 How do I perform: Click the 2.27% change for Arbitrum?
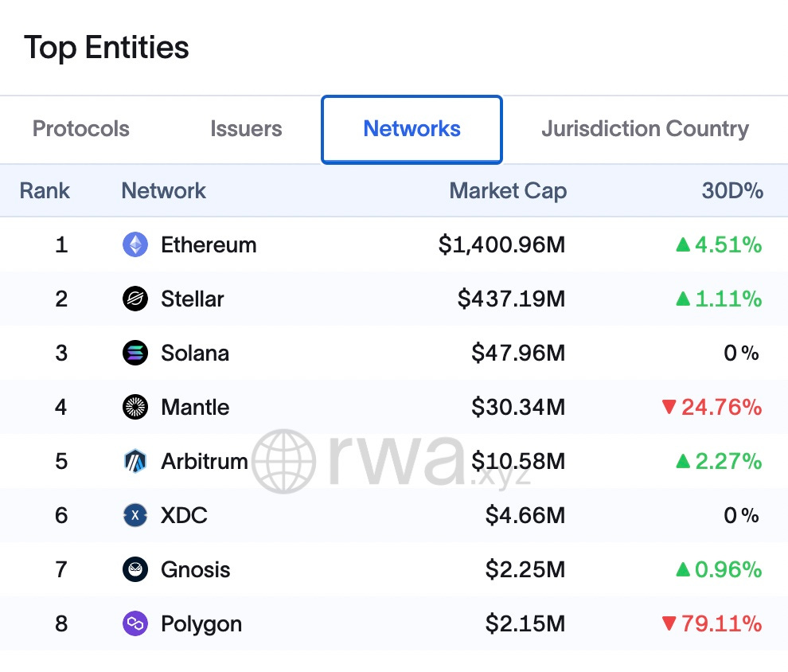[x=719, y=461]
